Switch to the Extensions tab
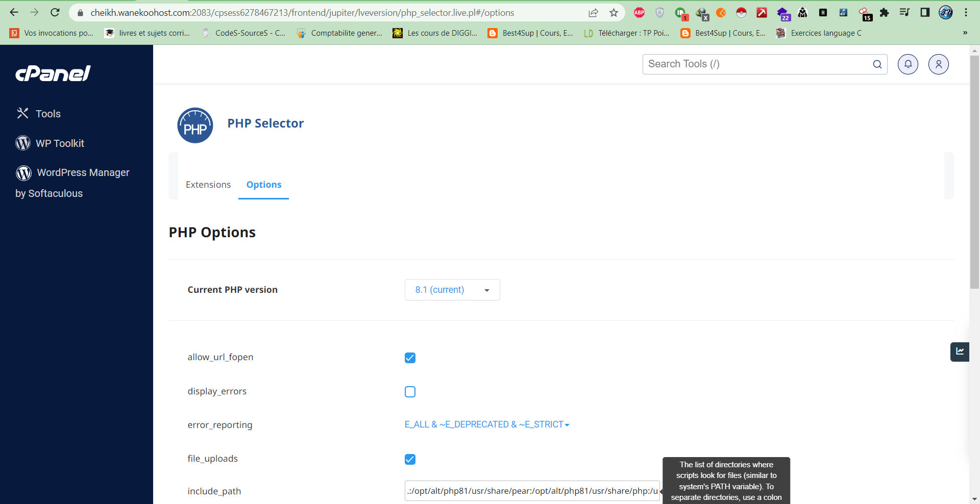Screen dimensions: 980x504 (x=208, y=185)
